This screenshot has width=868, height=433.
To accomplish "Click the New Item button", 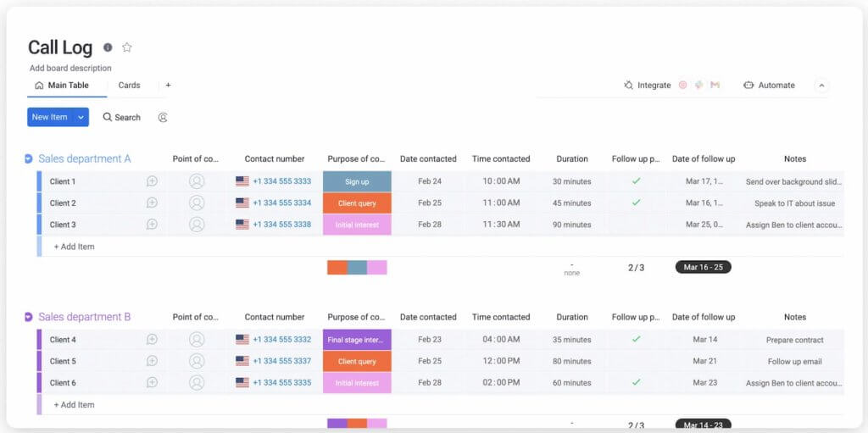I will [x=50, y=118].
